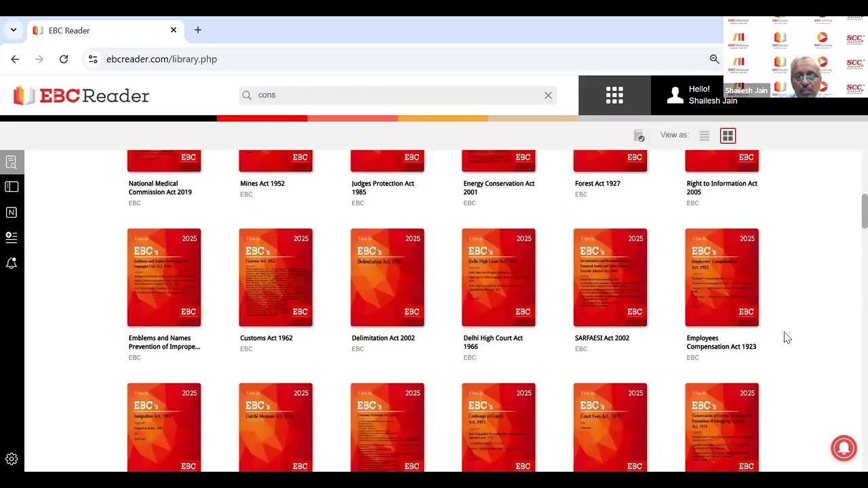
Task: Click 'Emblems and Names Prevention' title text
Action: [164, 342]
